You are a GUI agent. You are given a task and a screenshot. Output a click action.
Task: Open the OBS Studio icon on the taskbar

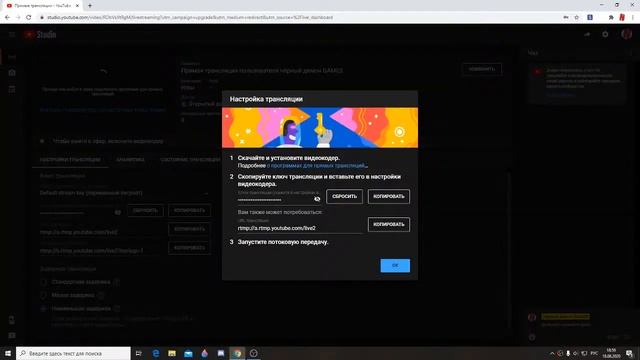(x=253, y=353)
